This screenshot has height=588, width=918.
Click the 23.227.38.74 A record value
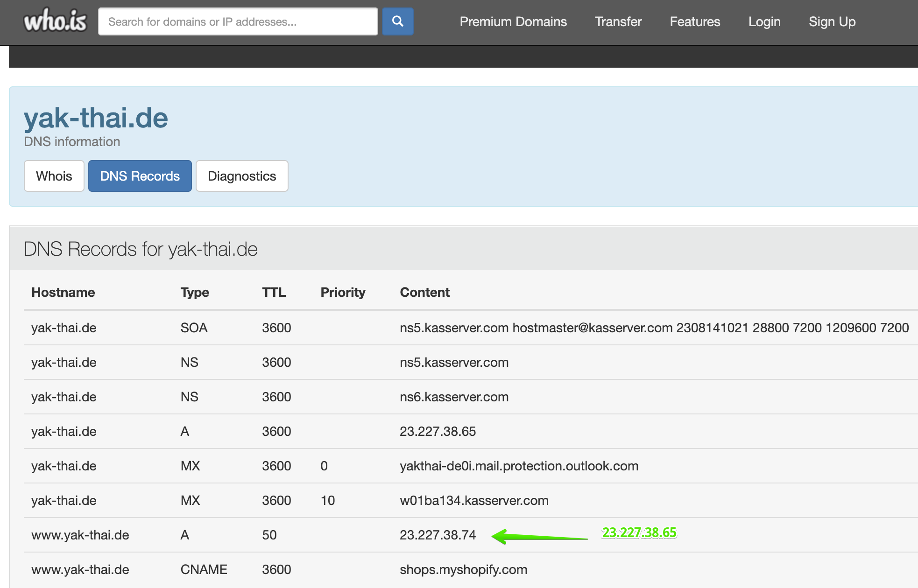438,535
